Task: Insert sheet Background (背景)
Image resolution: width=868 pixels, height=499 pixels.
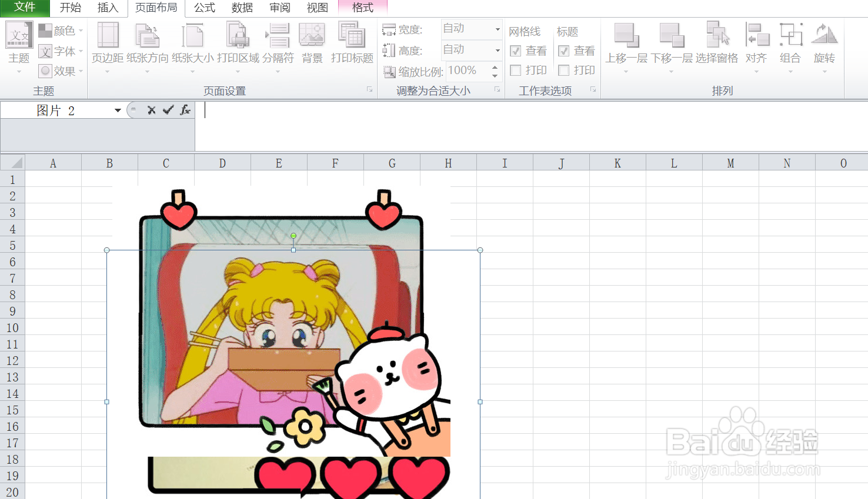Action: (x=312, y=44)
